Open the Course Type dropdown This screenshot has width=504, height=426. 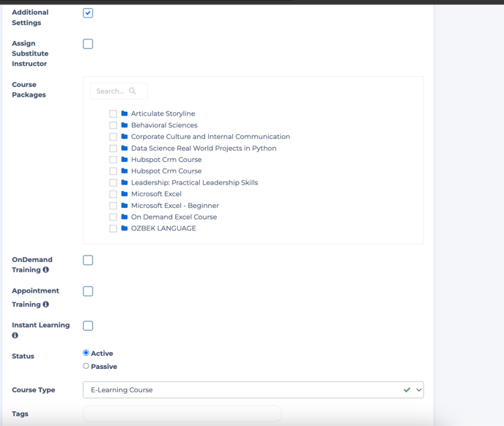(253, 390)
